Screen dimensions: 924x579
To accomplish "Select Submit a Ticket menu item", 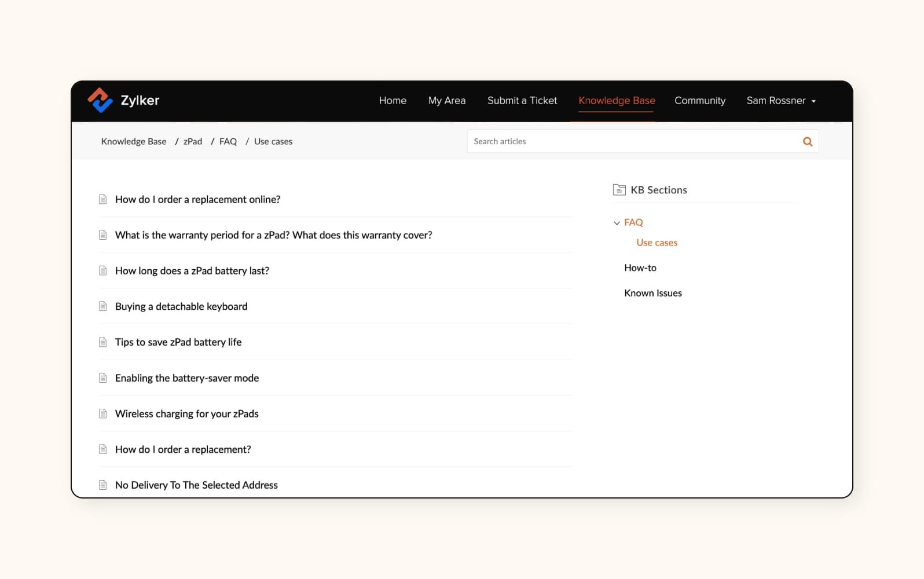I will 522,101.
